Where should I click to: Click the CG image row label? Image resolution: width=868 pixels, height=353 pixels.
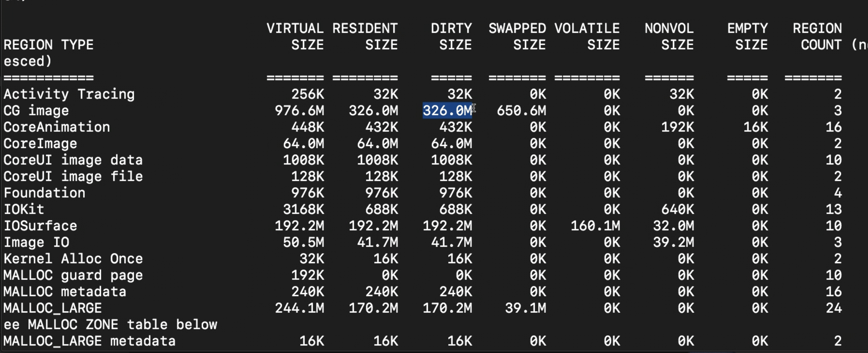[x=36, y=111]
